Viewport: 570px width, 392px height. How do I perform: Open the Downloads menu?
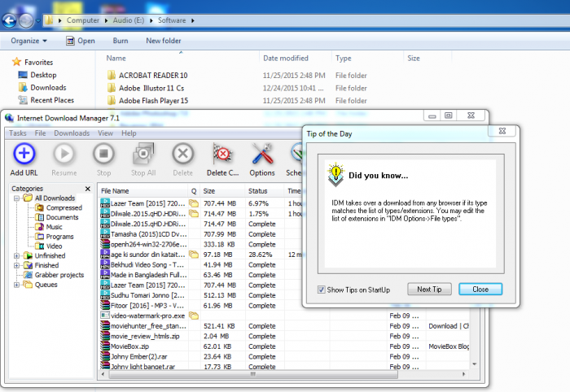coord(72,133)
